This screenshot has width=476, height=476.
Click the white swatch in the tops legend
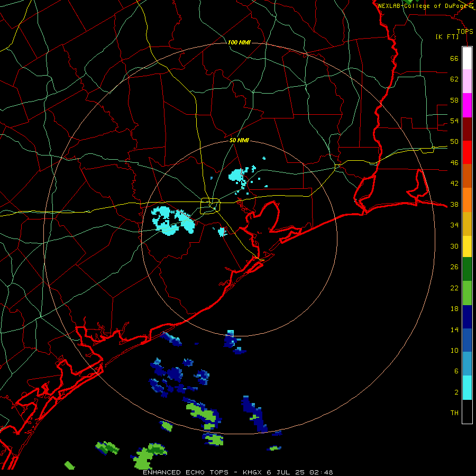(467, 58)
